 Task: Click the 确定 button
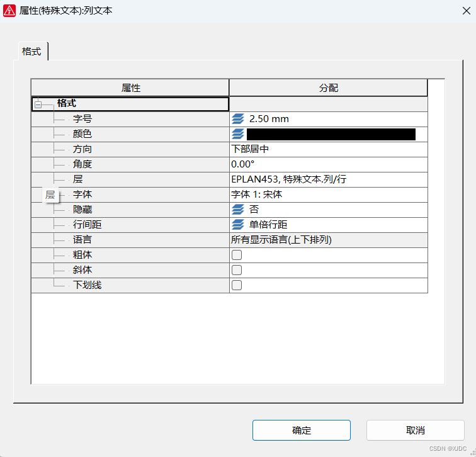tap(301, 431)
